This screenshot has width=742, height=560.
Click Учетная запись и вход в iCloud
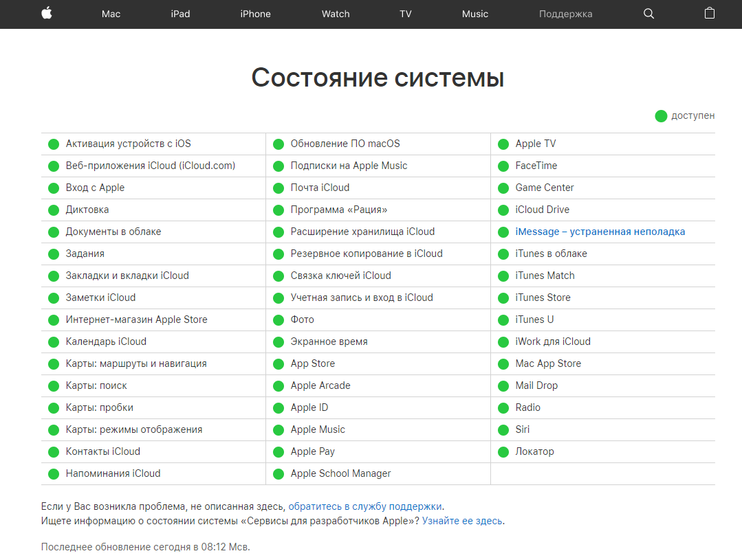point(362,298)
